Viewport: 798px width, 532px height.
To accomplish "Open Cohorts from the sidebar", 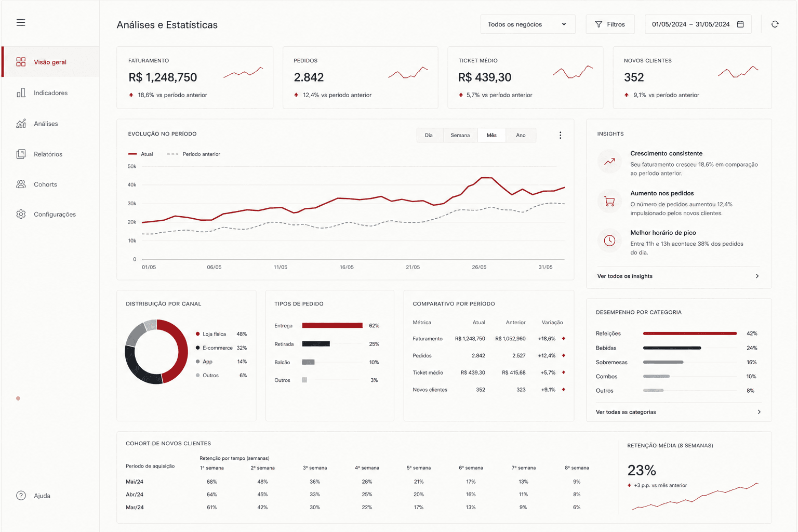I will coord(50,184).
